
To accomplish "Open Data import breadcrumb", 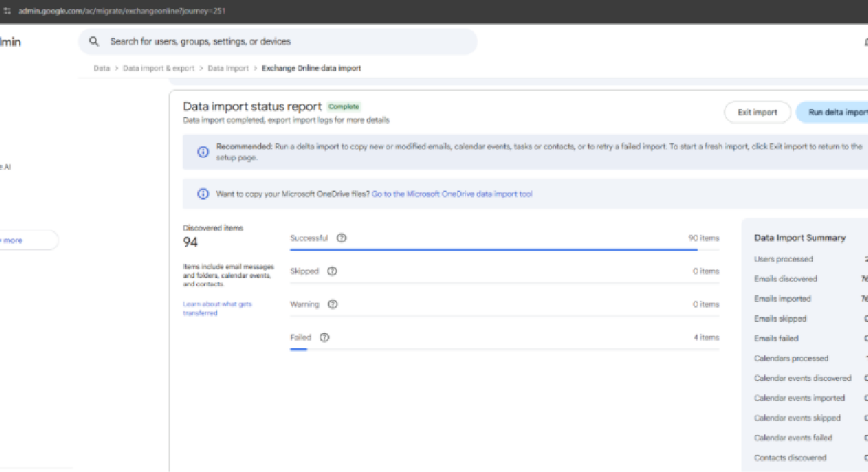I will point(228,68).
